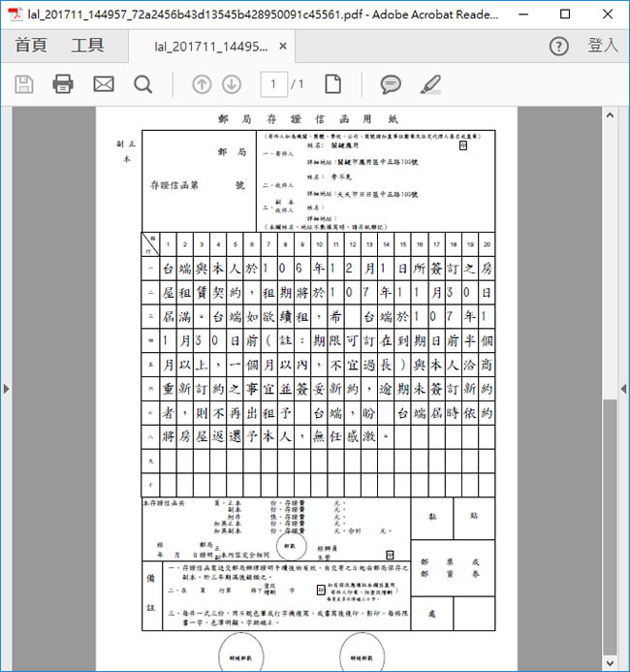Screen dimensions: 630x672
Task: Click 登入 to sign in
Action: pyautogui.click(x=603, y=46)
